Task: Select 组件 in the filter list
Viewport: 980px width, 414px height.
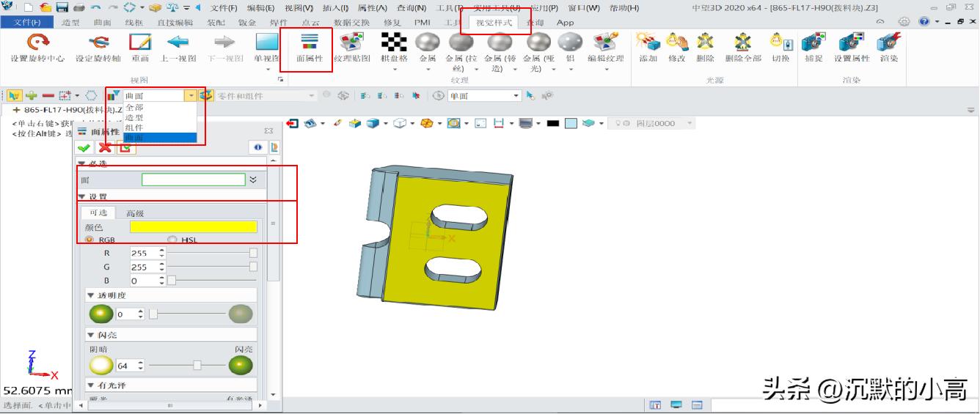Action: tap(134, 127)
